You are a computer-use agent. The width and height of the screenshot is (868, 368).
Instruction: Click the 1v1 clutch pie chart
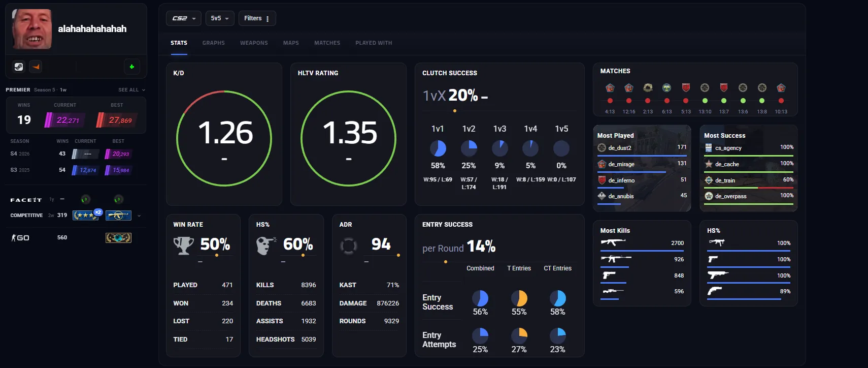pyautogui.click(x=438, y=148)
